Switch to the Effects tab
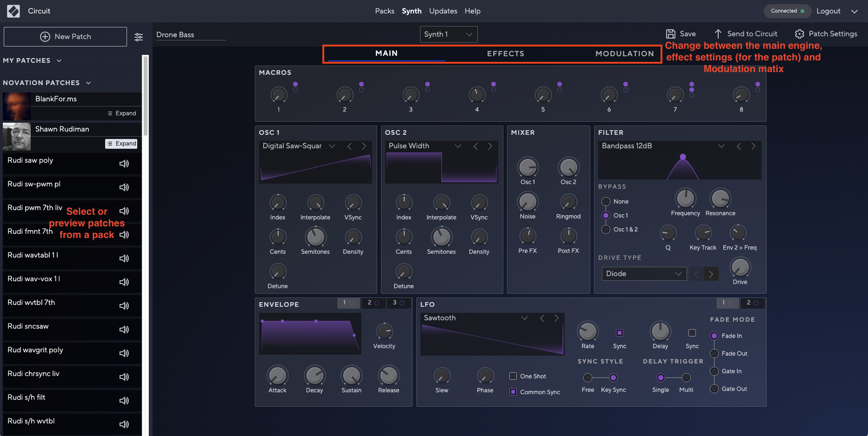Screen dimensions: 868x436 coord(506,53)
